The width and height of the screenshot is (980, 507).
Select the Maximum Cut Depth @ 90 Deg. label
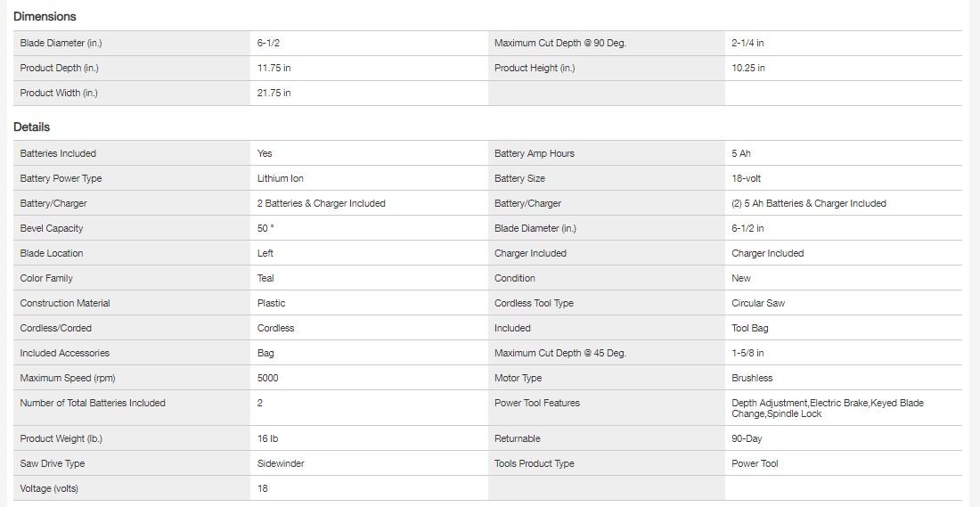(x=559, y=43)
